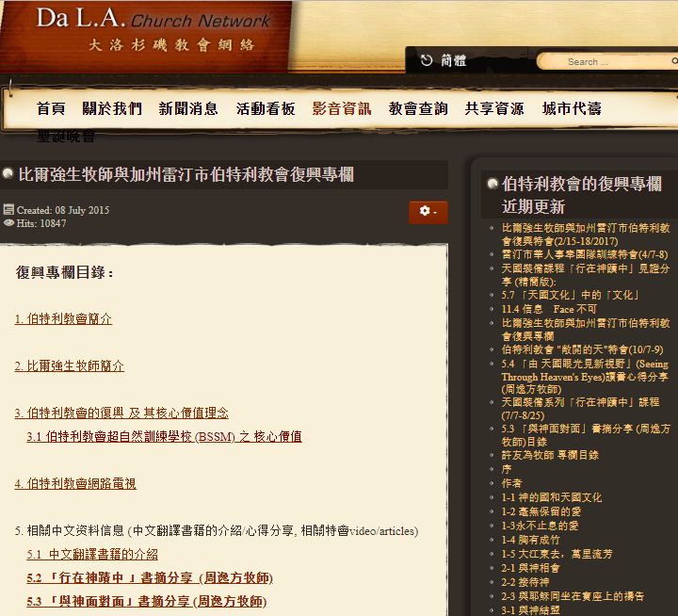Open sidebar link 3-1 與神結盟
Screen dimensions: 678x616
[530, 610]
